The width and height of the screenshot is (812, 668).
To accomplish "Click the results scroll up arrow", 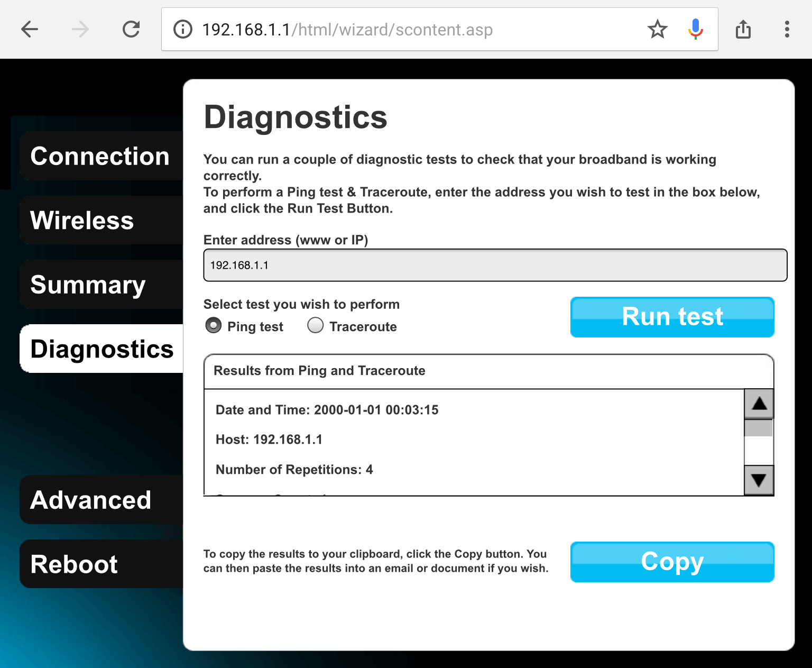I will coord(759,404).
